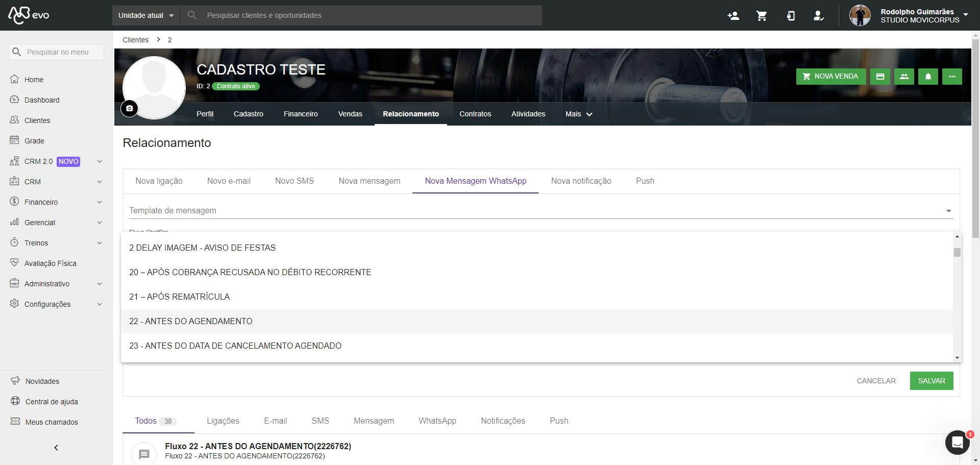Click the Avaliação Física heart icon
980x465 pixels.
pyautogui.click(x=14, y=263)
